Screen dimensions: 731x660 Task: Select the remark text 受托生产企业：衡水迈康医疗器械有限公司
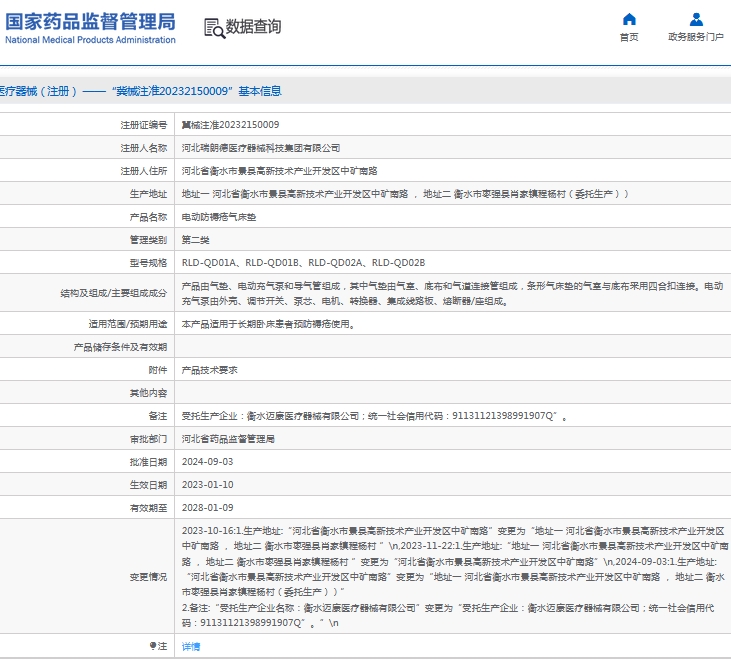(374, 416)
